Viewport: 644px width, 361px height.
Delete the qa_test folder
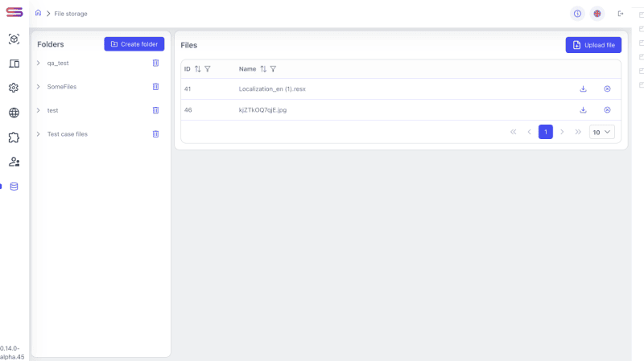[x=156, y=63]
